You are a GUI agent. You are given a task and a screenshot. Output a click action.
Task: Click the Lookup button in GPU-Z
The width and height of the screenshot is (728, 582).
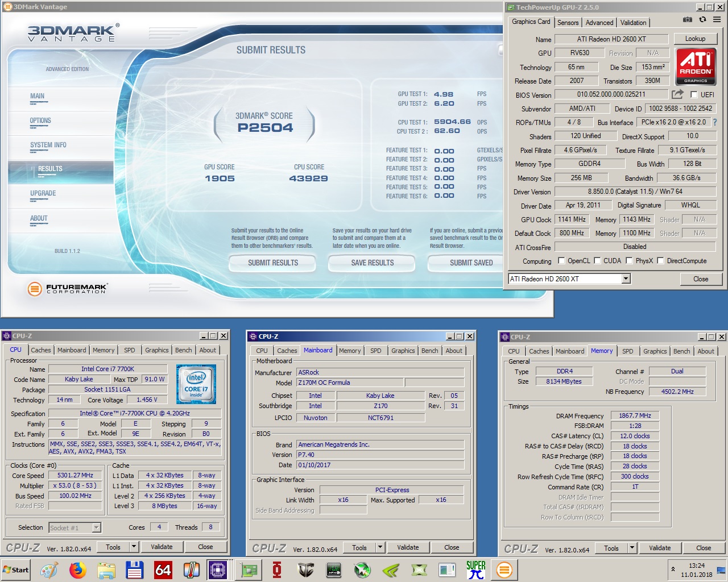(x=695, y=39)
